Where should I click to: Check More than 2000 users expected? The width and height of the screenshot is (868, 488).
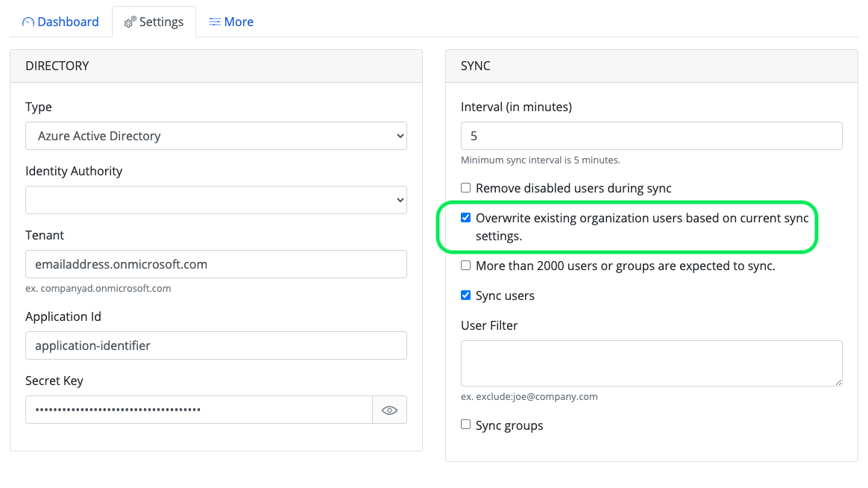(465, 266)
